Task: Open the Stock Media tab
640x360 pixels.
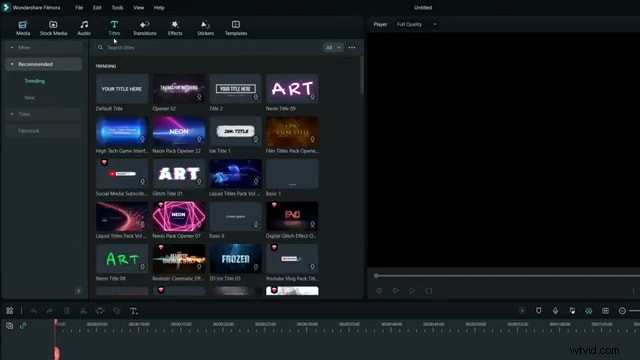Action: pos(53,28)
